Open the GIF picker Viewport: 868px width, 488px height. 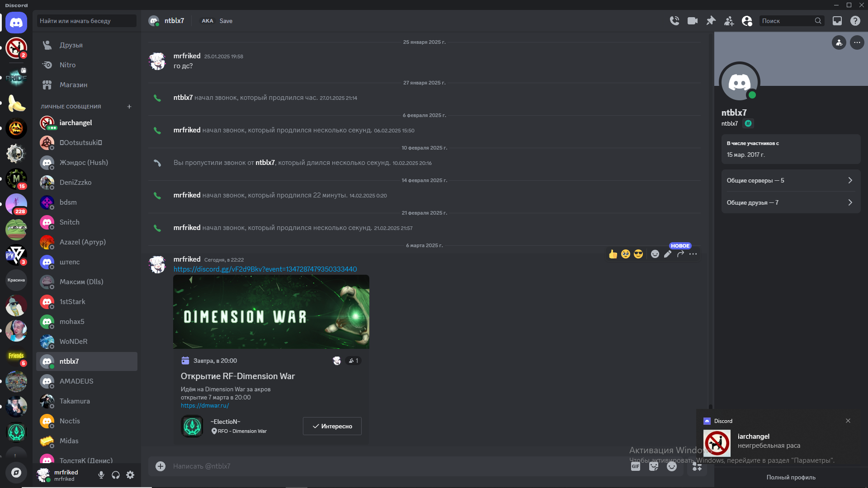[636, 466]
